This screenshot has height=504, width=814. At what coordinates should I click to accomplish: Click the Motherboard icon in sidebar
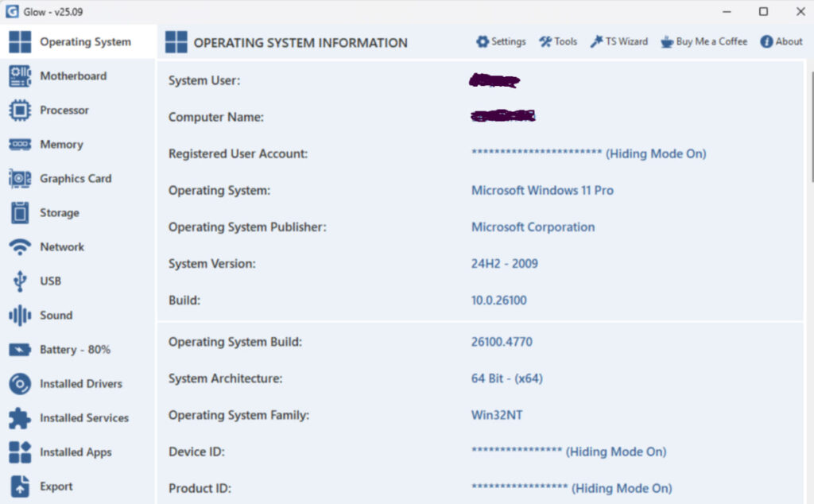pos(20,76)
